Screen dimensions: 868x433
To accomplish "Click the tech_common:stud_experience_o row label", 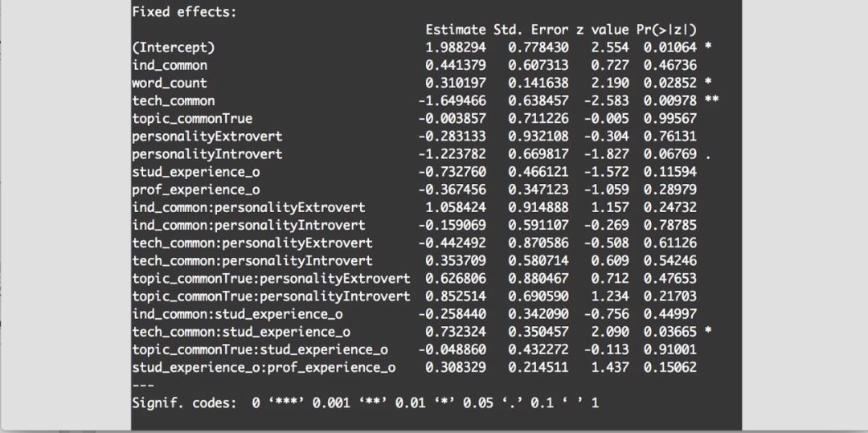I will point(241,332).
